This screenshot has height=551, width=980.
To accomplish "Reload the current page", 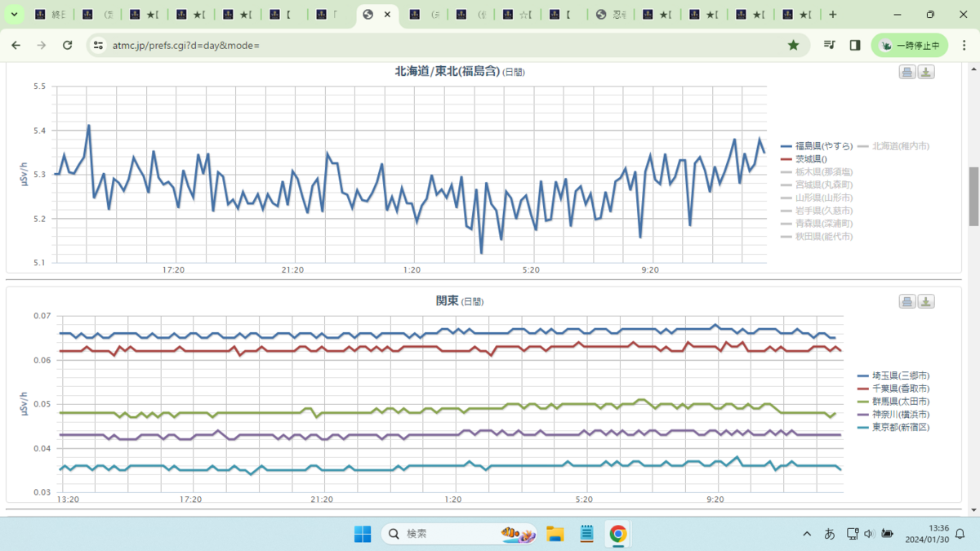I will pos(68,46).
